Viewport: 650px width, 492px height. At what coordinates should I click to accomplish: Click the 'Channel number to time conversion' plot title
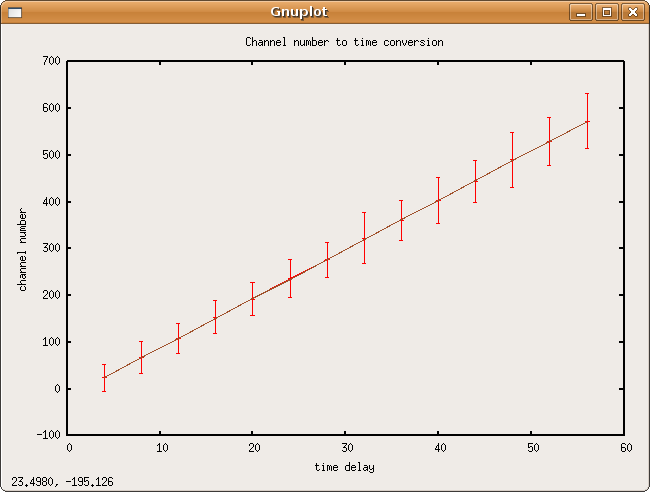coord(344,42)
